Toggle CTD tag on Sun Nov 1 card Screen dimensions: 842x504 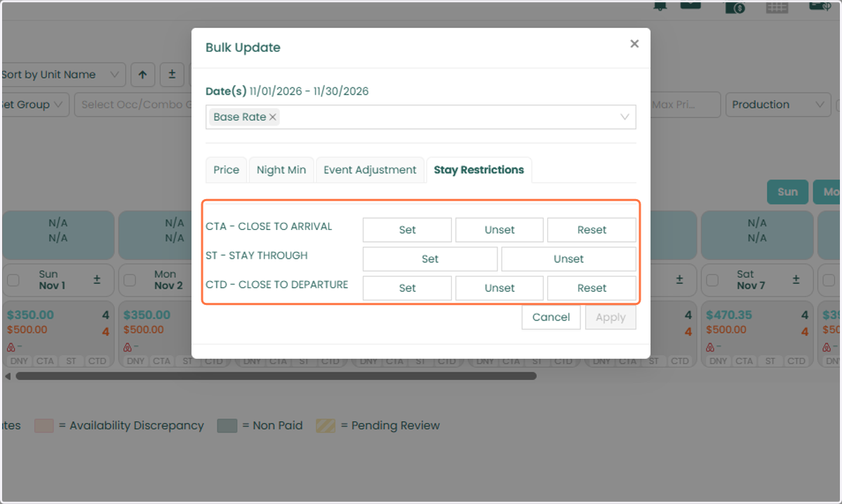(x=97, y=361)
